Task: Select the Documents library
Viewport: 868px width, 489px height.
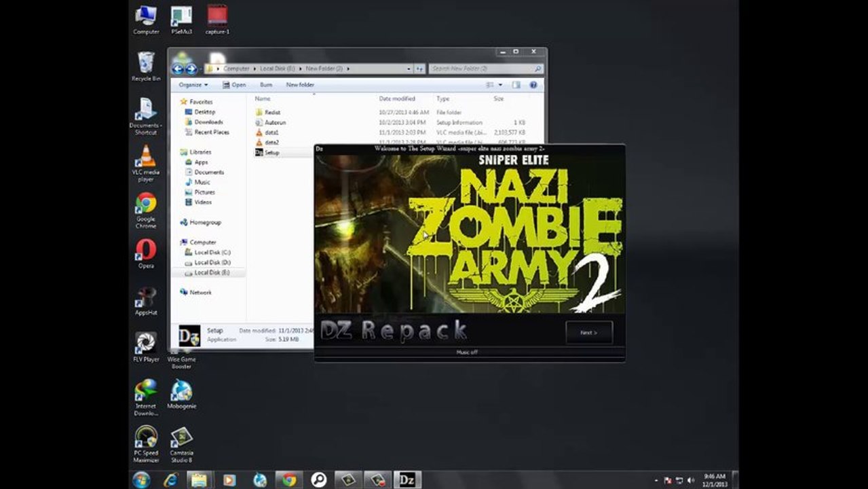Action: click(x=209, y=173)
